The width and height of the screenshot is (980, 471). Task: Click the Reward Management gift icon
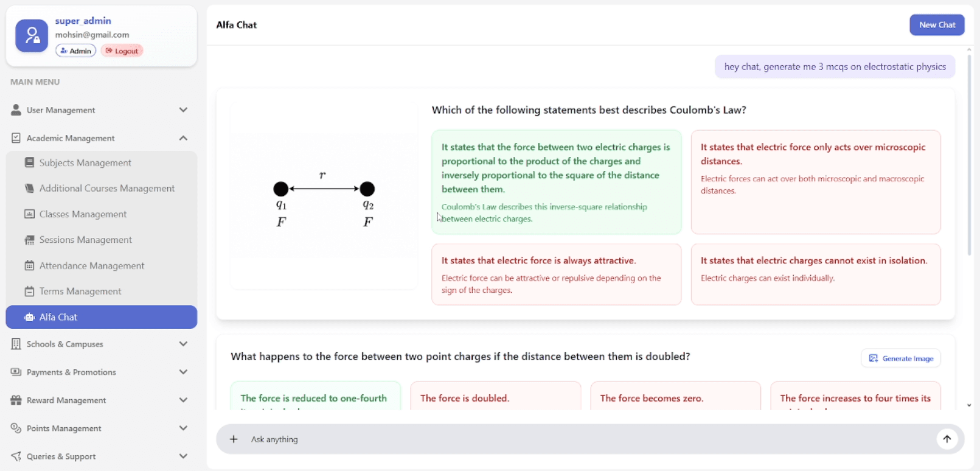(16, 400)
